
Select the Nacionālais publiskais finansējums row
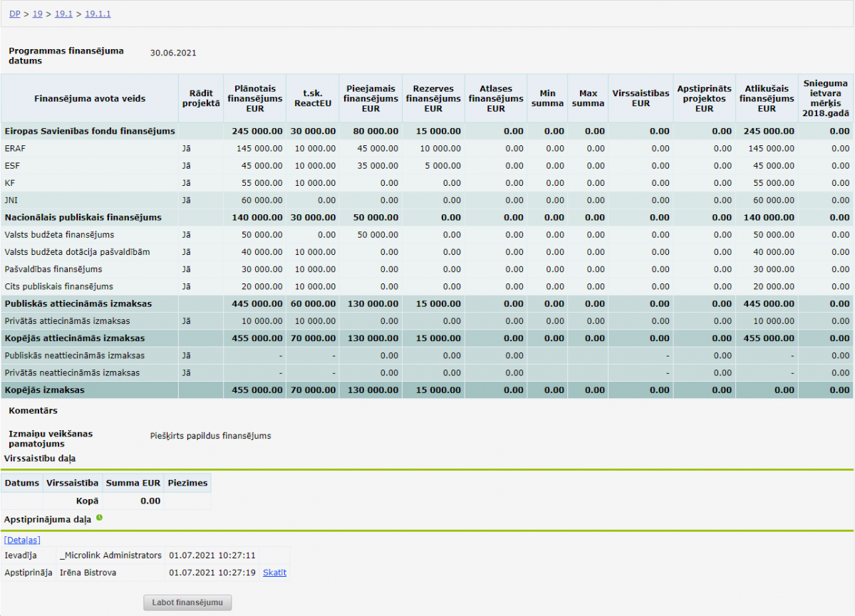[83, 218]
